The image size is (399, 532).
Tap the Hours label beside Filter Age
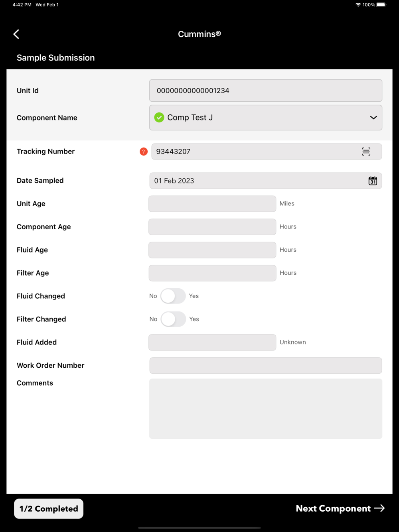click(x=288, y=273)
